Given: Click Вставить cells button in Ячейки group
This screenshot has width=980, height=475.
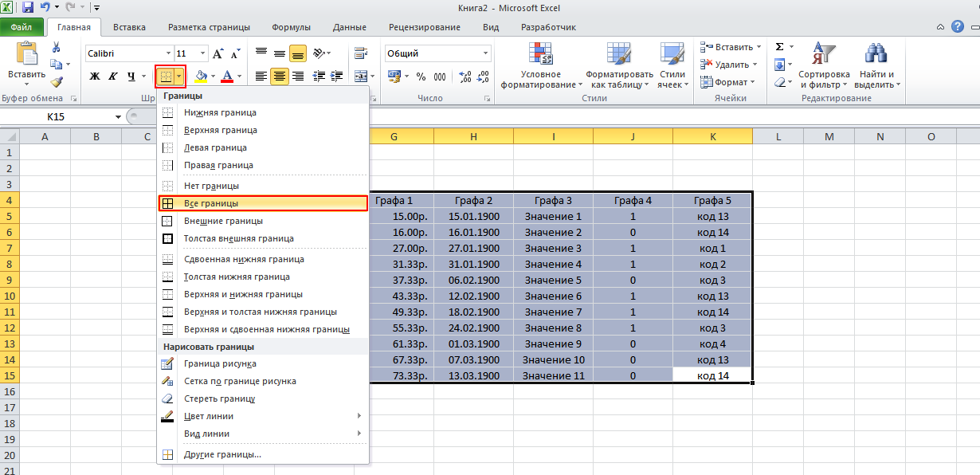Looking at the screenshot, I should coord(731,47).
